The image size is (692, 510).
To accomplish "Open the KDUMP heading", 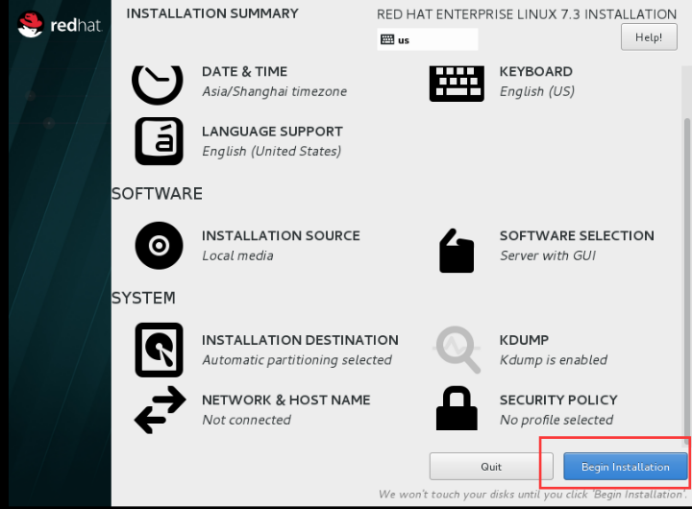I will coord(524,340).
